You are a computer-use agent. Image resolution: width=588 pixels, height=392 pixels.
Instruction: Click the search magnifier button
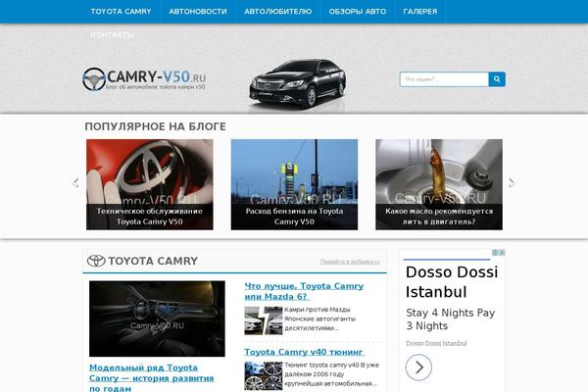497,79
